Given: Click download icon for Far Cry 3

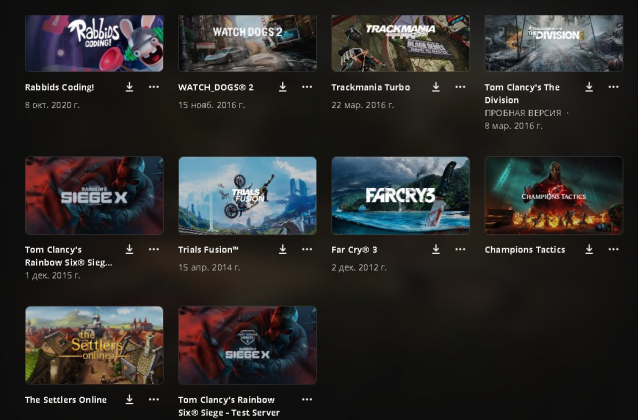Looking at the screenshot, I should click(436, 250).
